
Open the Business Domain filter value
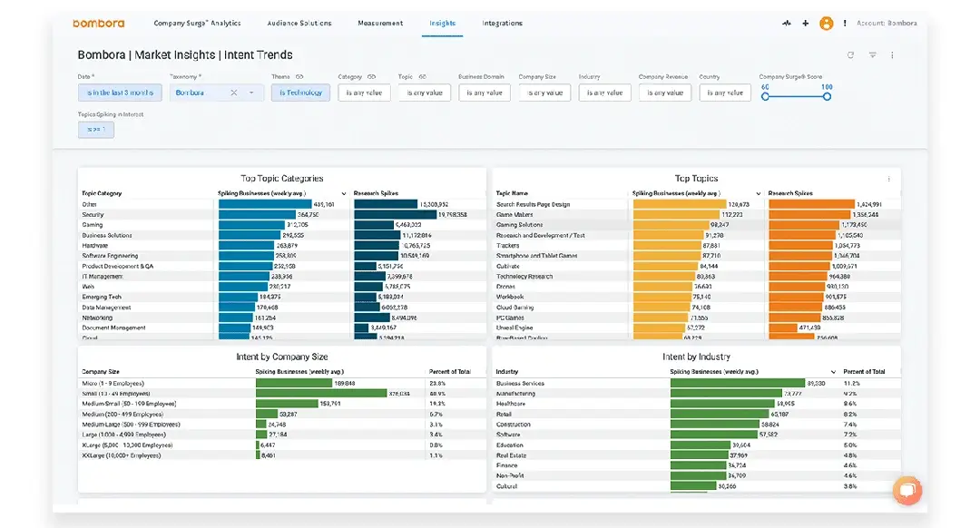pyautogui.click(x=485, y=93)
